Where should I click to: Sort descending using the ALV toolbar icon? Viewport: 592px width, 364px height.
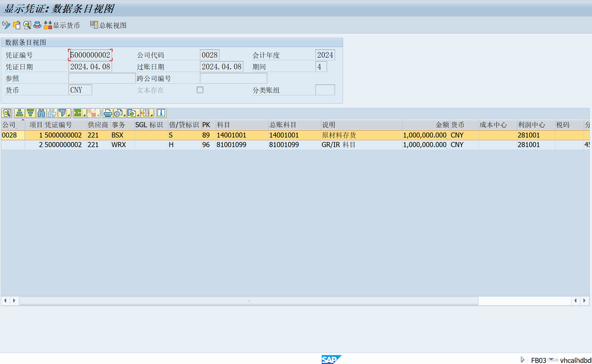coord(30,113)
